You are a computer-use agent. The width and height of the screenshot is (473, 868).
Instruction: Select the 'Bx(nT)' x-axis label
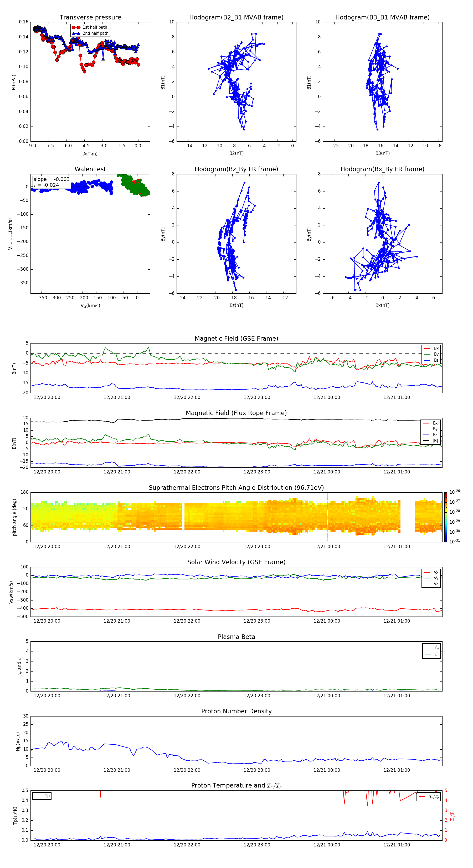pos(382,305)
